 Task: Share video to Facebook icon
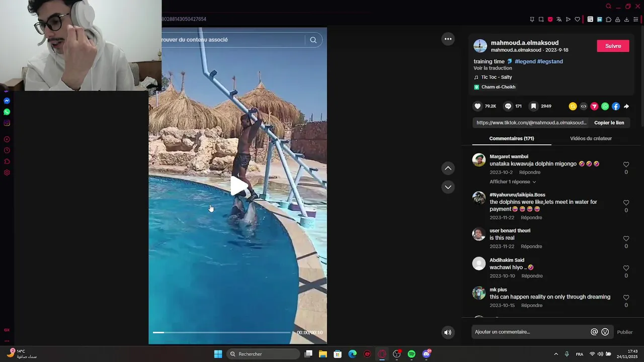point(615,107)
